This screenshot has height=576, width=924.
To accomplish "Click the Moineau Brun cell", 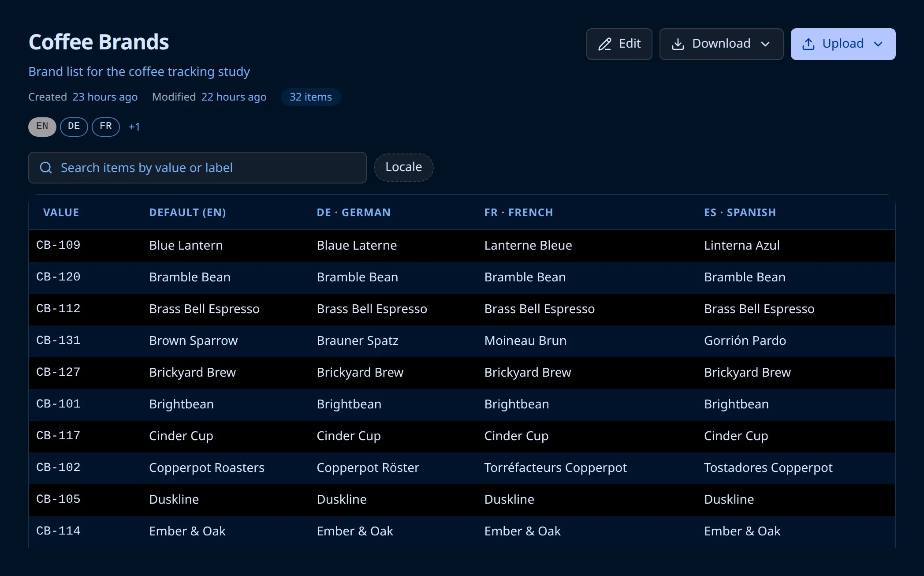I will pyautogui.click(x=525, y=340).
